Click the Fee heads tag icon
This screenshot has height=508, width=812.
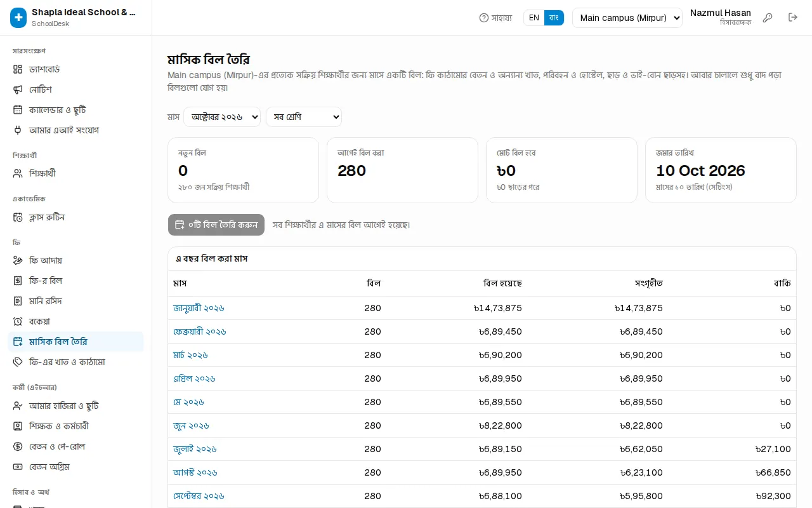pos(18,362)
